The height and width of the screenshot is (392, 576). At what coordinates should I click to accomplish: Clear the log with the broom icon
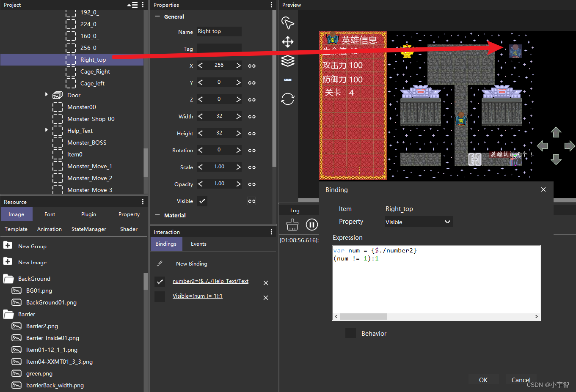tap(292, 225)
